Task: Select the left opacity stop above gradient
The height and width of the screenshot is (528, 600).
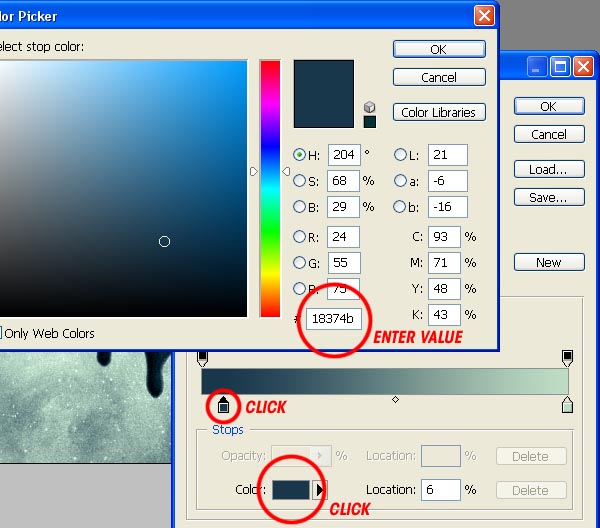Action: pos(202,358)
